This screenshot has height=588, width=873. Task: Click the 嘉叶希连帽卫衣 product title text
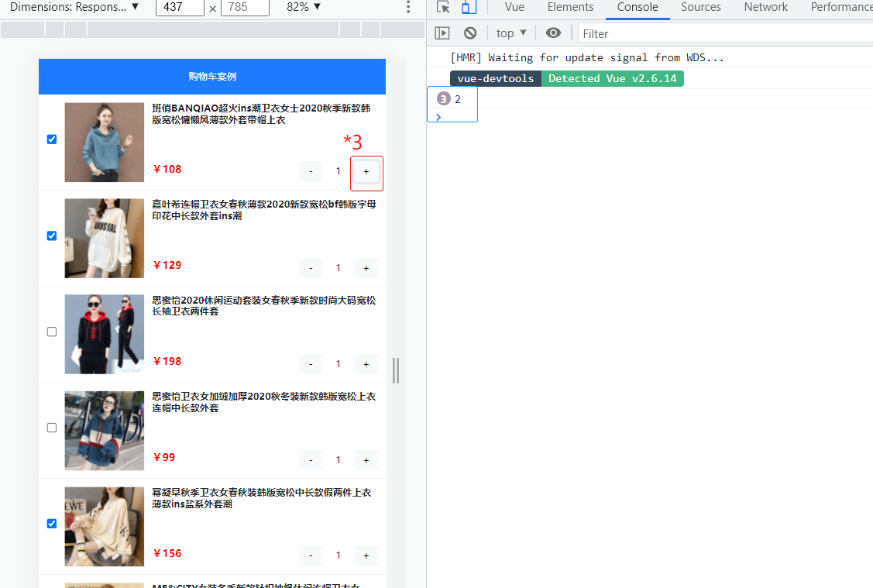pos(264,210)
